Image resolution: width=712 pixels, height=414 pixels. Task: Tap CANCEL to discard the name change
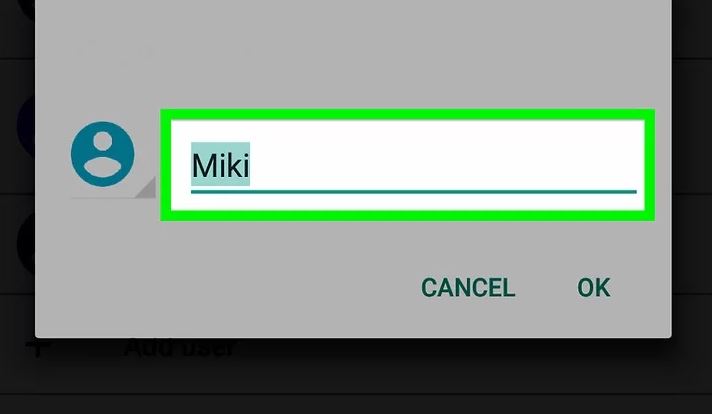(x=468, y=287)
